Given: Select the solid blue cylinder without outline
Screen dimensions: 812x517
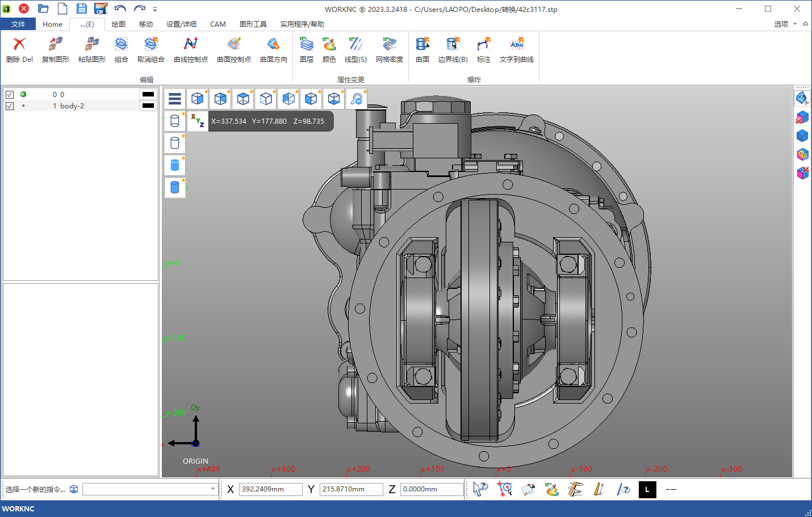Looking at the screenshot, I should [x=175, y=165].
